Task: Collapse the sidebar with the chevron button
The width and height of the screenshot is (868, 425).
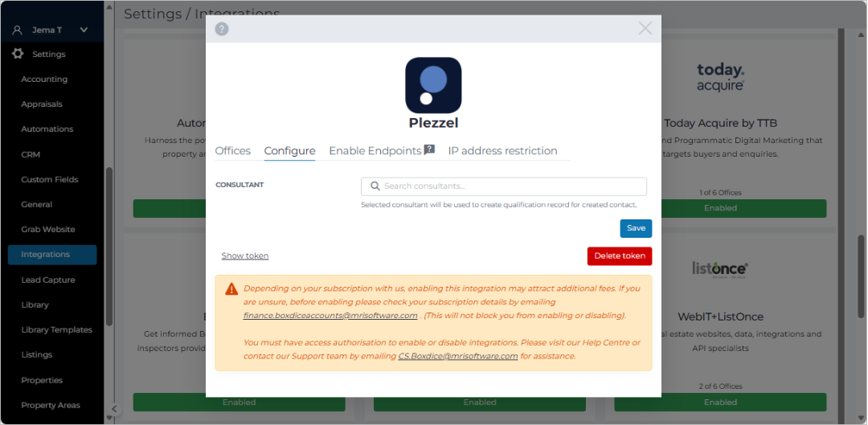Action: click(x=113, y=409)
